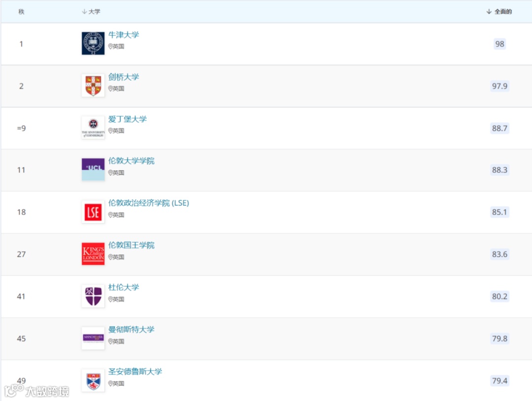
Task: Click location pin beside 圣安德鲁斯大学's 英国
Action: [x=110, y=383]
